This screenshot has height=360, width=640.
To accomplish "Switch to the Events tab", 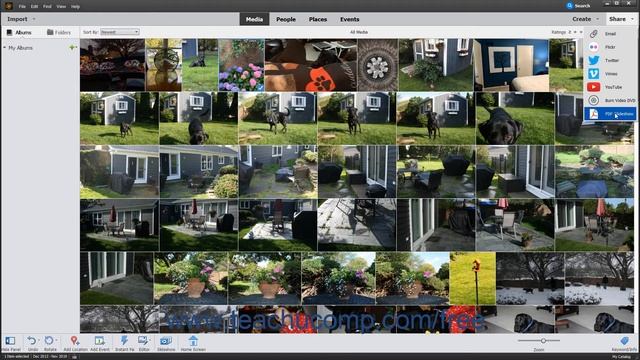I will tap(350, 19).
